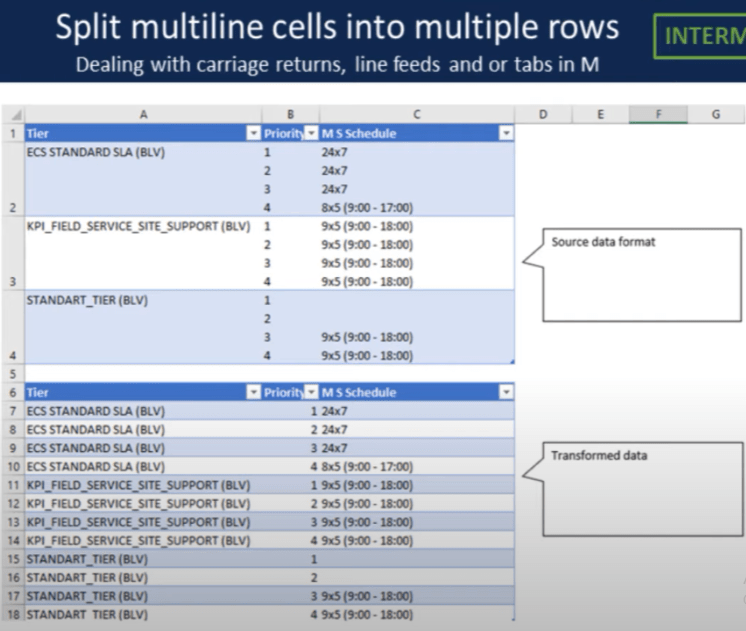Select column C header

click(416, 115)
